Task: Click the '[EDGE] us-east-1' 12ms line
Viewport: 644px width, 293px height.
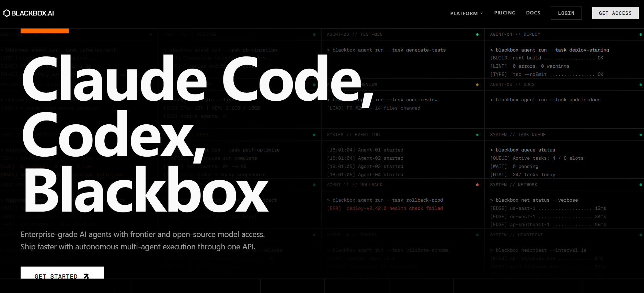Action: [548, 209]
